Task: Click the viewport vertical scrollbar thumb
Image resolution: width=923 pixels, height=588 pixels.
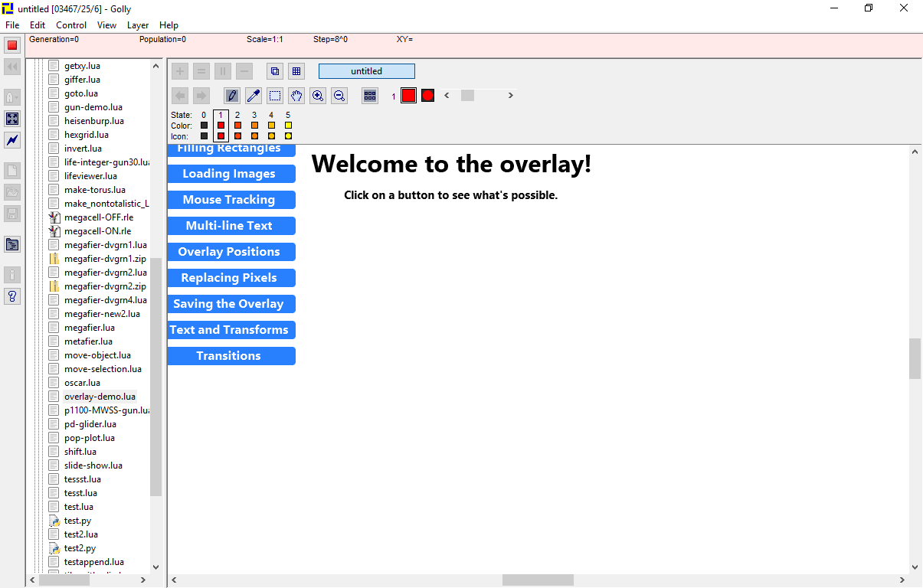Action: coord(915,358)
